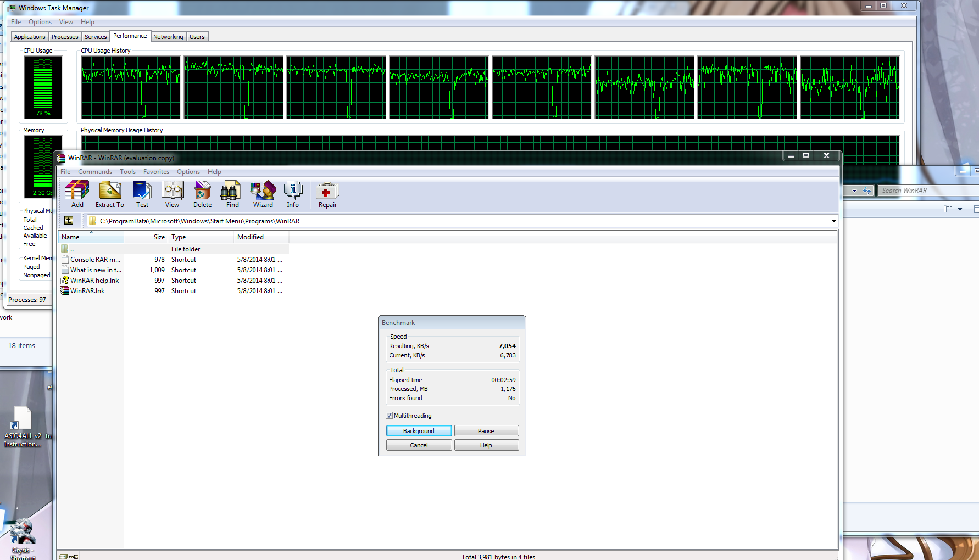Click the up-one-level folder icon

[x=69, y=220]
